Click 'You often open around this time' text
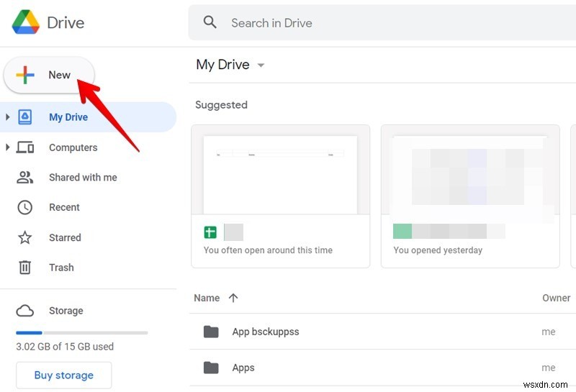 pyautogui.click(x=268, y=250)
